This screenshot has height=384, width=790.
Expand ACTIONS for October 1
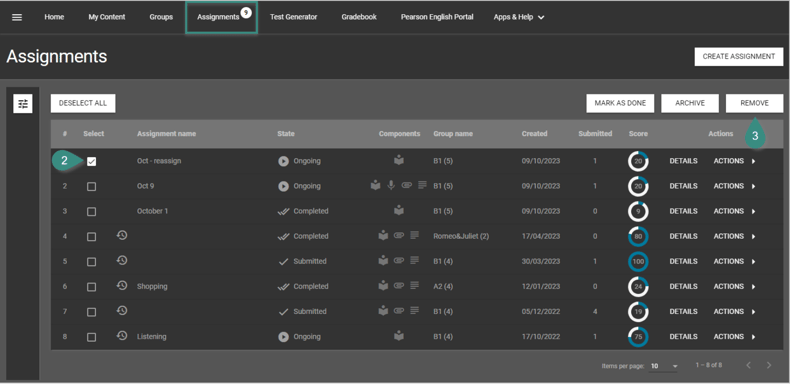pyautogui.click(x=735, y=211)
